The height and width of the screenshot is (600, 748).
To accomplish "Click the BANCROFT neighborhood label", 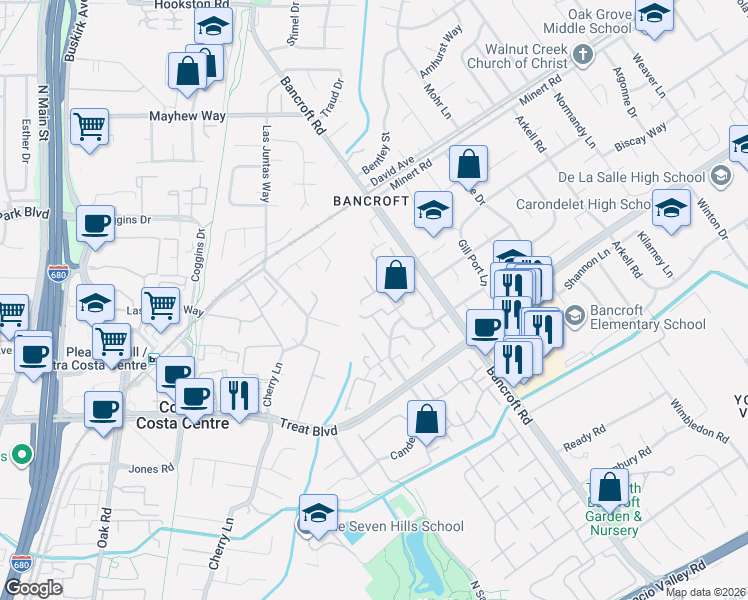I will click(371, 201).
